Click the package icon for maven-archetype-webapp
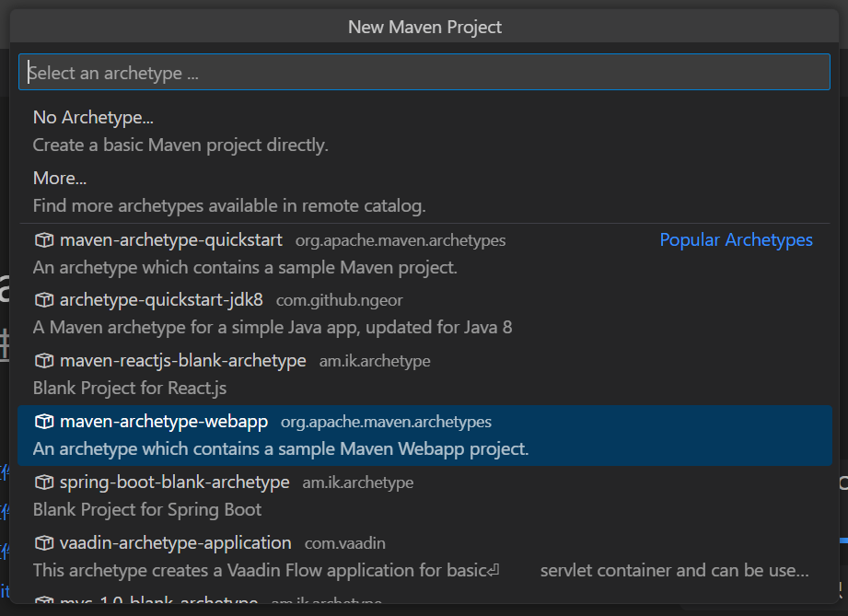Screen dimensions: 848x616 click(x=43, y=422)
